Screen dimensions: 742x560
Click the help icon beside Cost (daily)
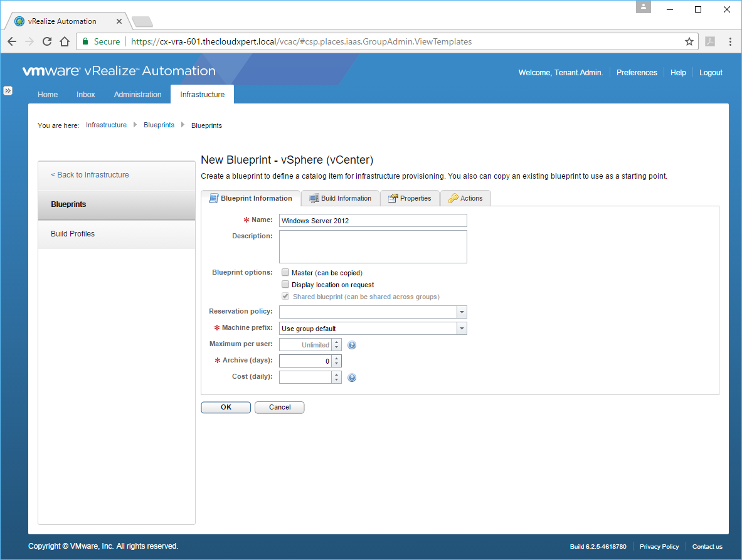click(352, 378)
